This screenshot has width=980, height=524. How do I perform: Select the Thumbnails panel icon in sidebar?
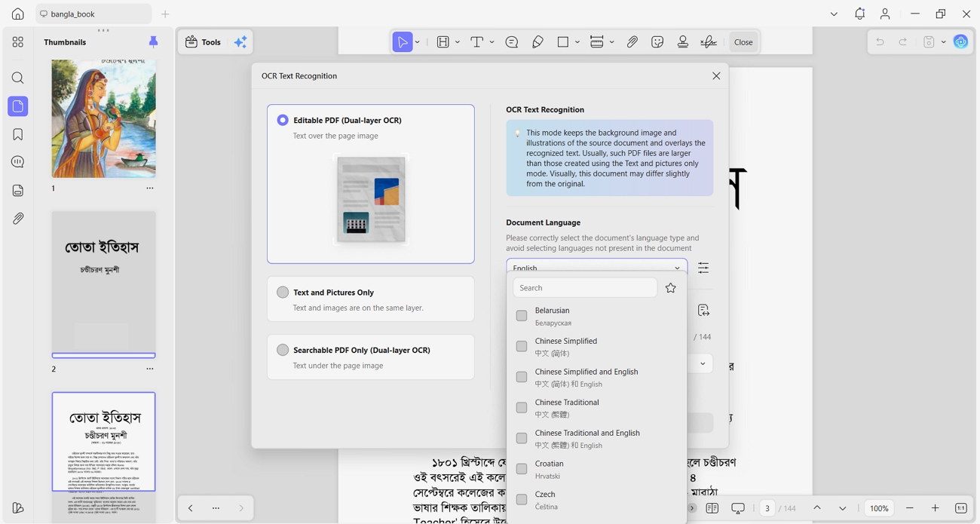pyautogui.click(x=17, y=106)
